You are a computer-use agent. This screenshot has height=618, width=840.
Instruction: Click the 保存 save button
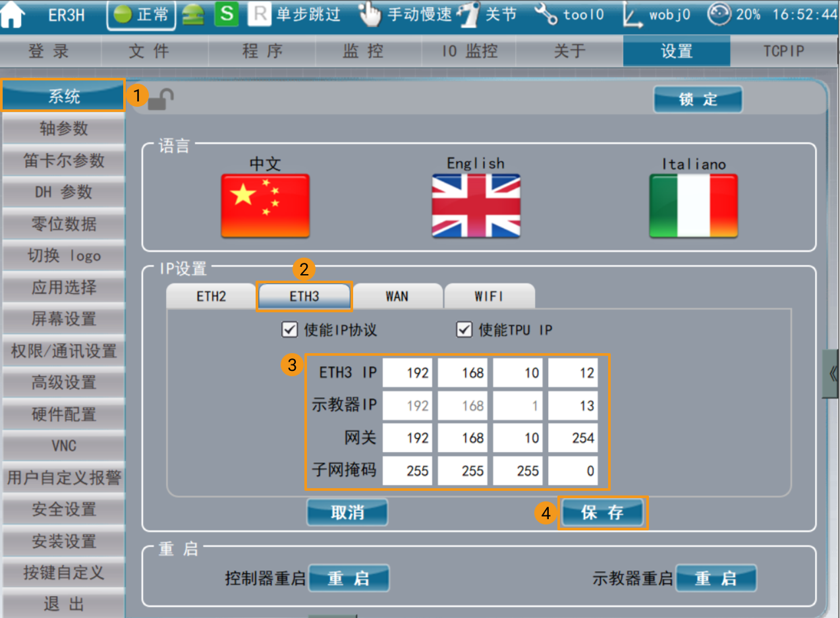tap(602, 513)
